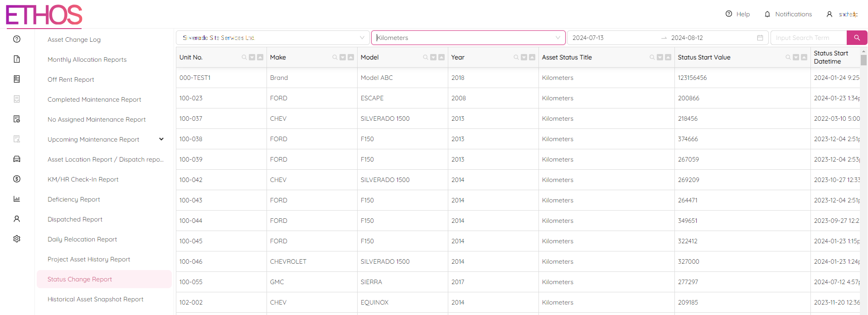The height and width of the screenshot is (315, 868).
Task: Open the Kilometers status dropdown
Action: point(468,38)
